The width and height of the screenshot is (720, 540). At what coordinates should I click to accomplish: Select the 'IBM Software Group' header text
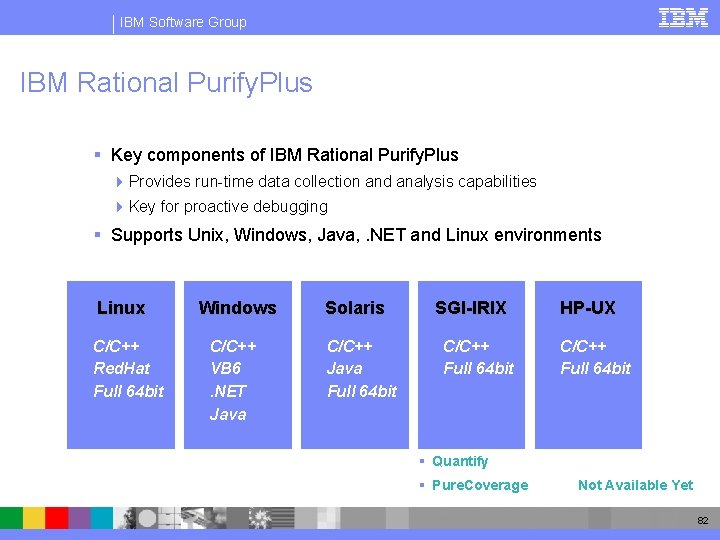(183, 22)
